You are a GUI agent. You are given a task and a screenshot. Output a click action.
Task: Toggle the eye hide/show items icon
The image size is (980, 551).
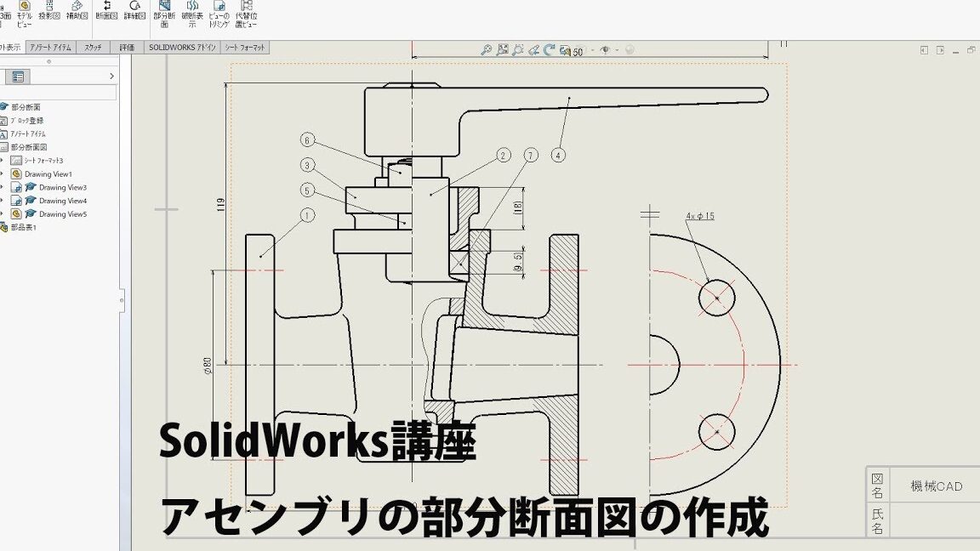[x=604, y=49]
